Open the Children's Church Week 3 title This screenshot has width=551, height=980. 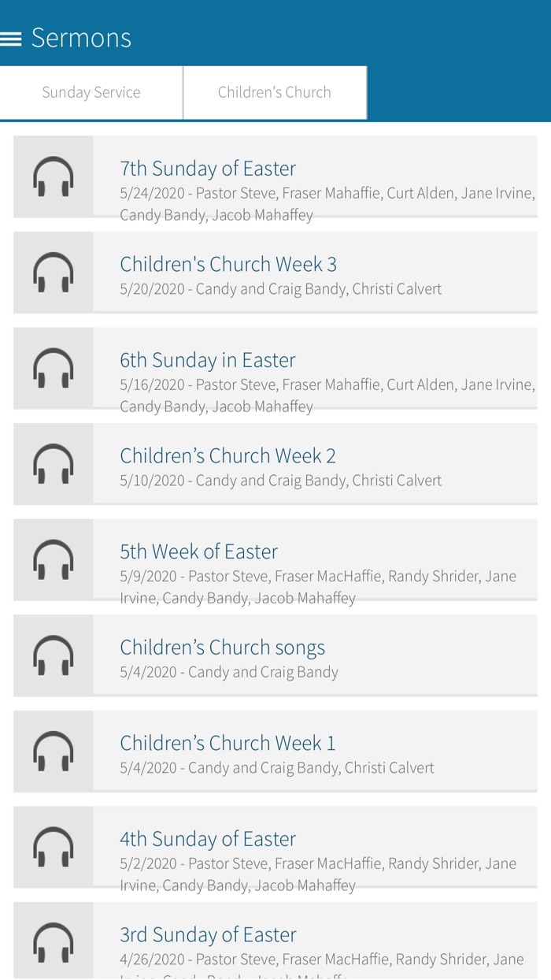228,264
